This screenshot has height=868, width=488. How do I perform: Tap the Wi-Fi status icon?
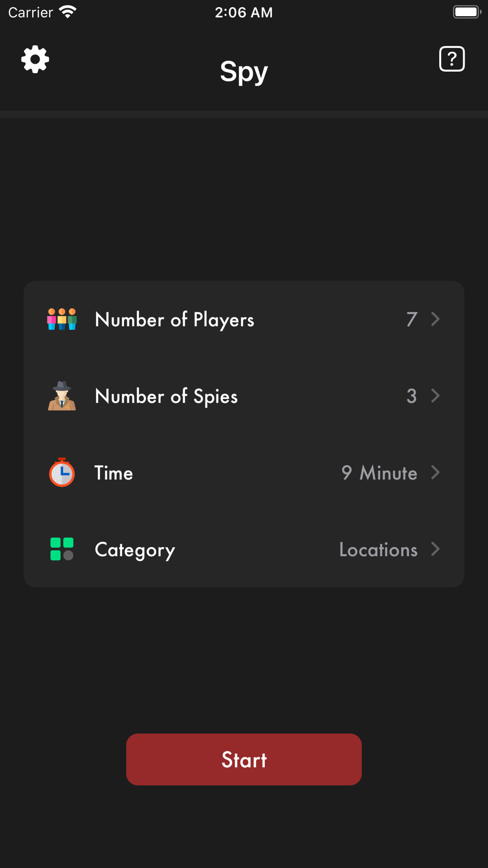click(x=68, y=12)
